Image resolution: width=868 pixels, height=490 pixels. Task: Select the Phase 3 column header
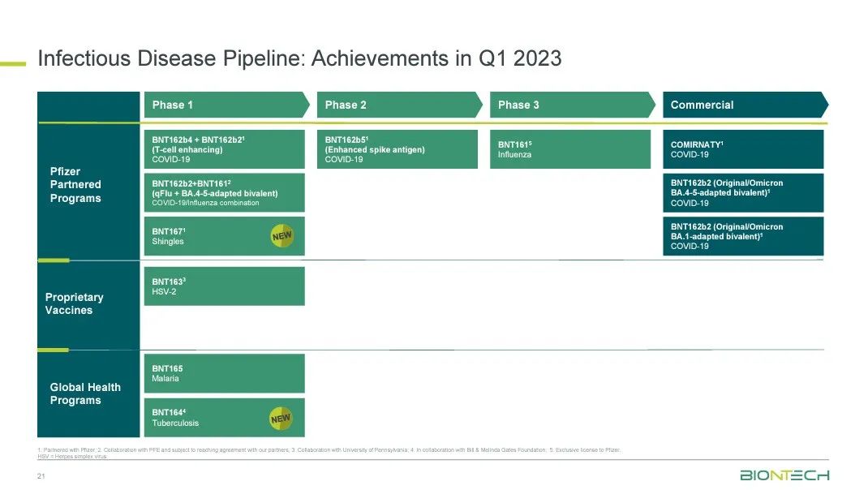573,105
